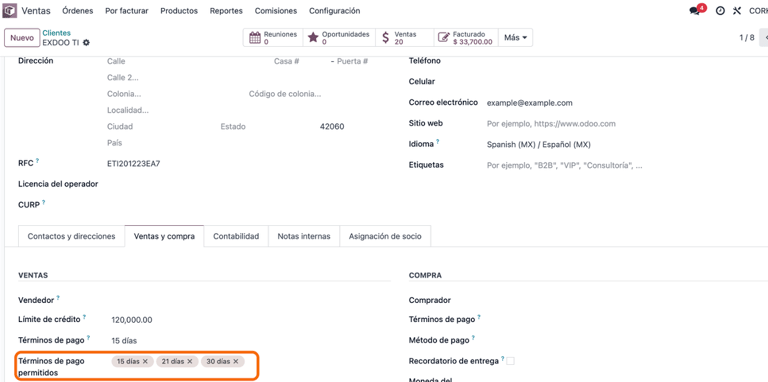
Task: Switch to the Contabilidad tab
Action: (x=236, y=236)
